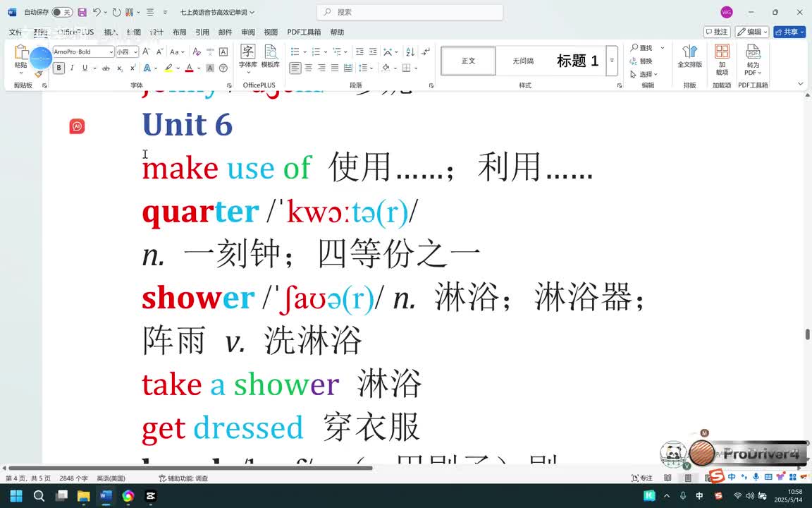Image resolution: width=812 pixels, height=508 pixels.
Task: Click the Clear All Formatting icon
Action: (x=197, y=52)
